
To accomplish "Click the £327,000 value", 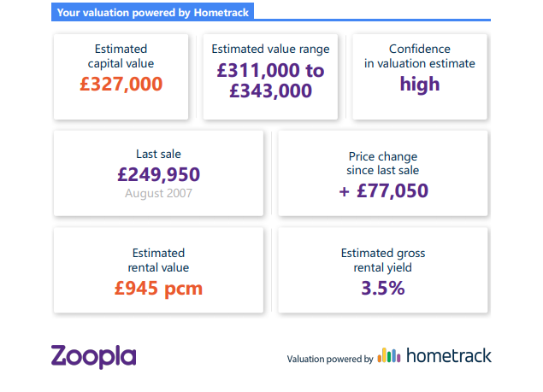I will pos(121,84).
